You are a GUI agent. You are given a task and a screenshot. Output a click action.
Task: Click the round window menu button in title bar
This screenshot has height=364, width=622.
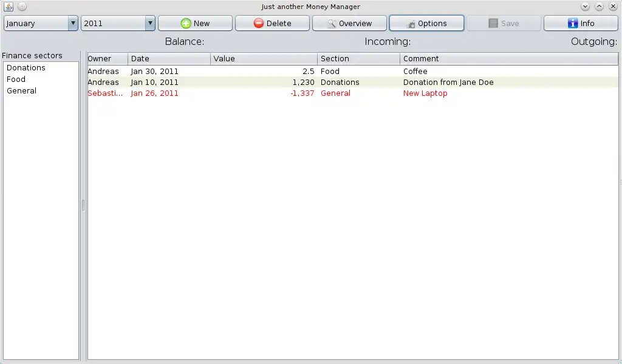[22, 7]
